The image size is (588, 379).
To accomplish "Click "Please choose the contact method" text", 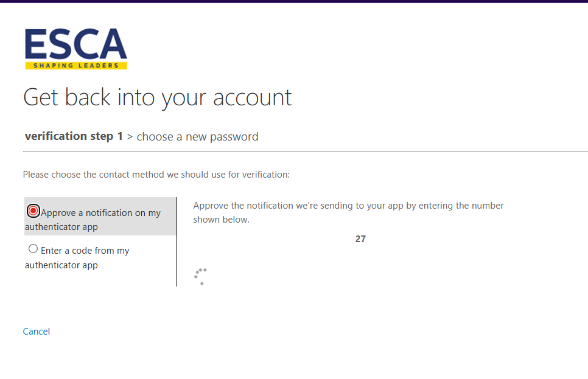I will [156, 175].
